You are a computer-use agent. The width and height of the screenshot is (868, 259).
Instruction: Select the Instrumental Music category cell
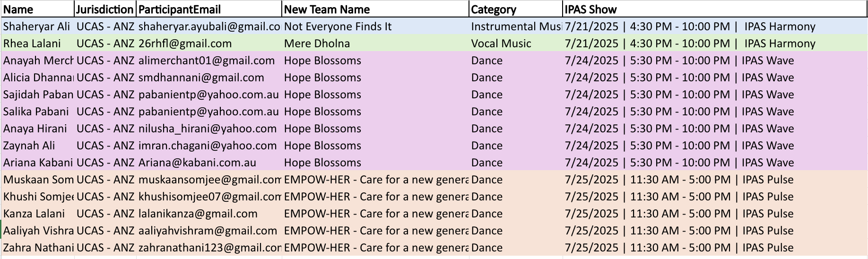[x=516, y=26]
